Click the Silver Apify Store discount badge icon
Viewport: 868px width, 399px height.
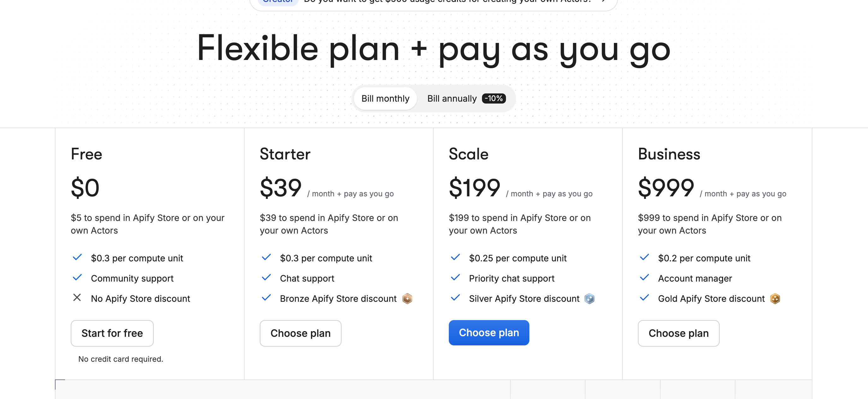[x=590, y=299]
